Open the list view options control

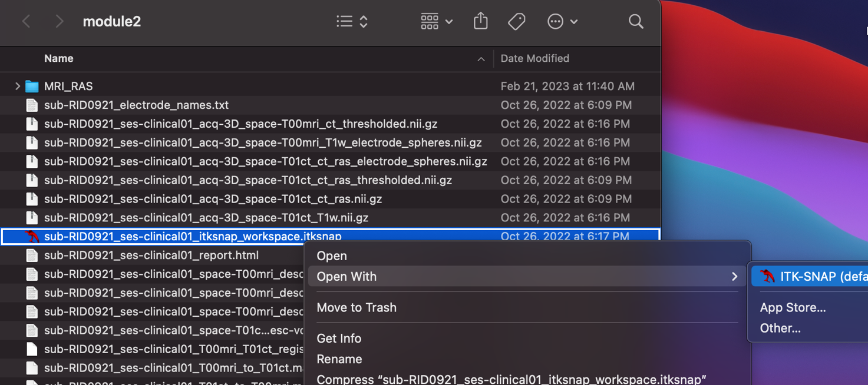tap(352, 22)
